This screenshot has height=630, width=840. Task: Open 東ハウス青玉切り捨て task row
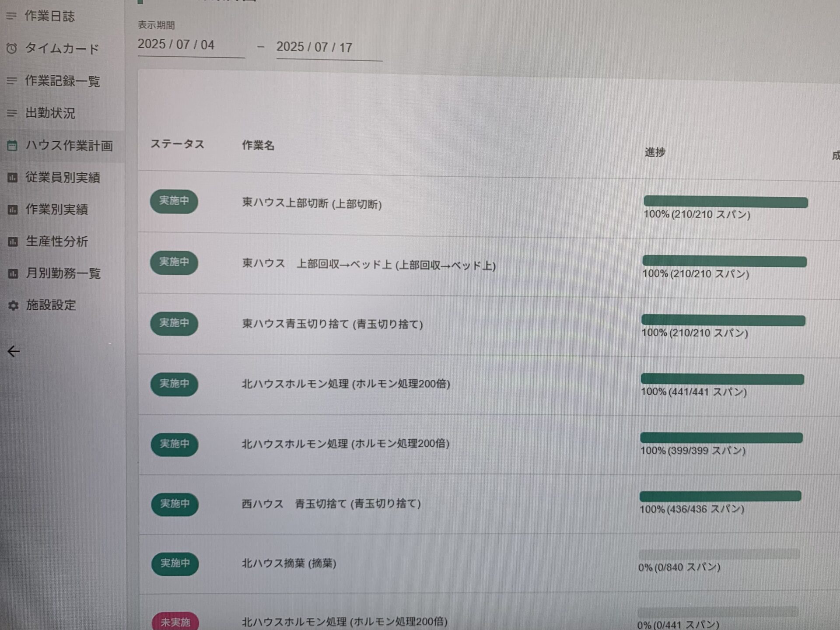point(332,324)
